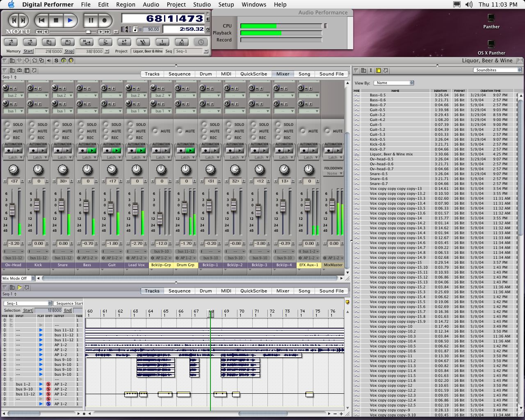Image resolution: width=525 pixels, height=420 pixels.
Task: Click the camera snapshot icon in Mixer window
Action: pyautogui.click(x=19, y=71)
